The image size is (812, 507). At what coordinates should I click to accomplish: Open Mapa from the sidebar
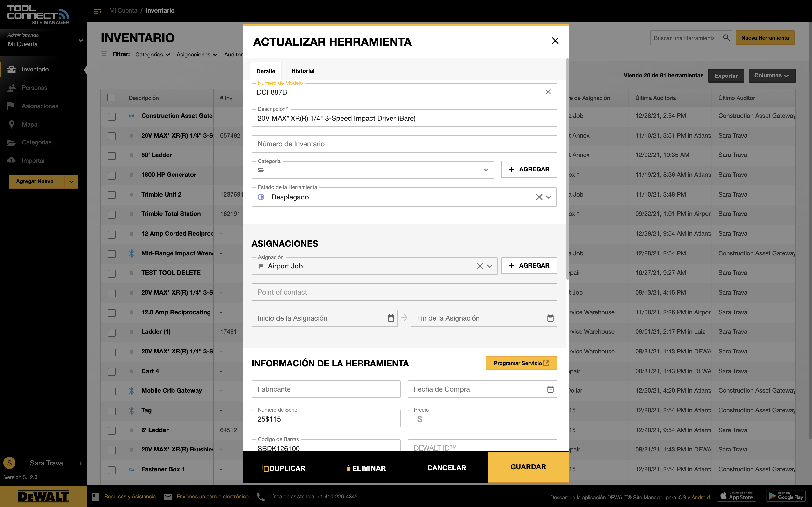pyautogui.click(x=29, y=124)
